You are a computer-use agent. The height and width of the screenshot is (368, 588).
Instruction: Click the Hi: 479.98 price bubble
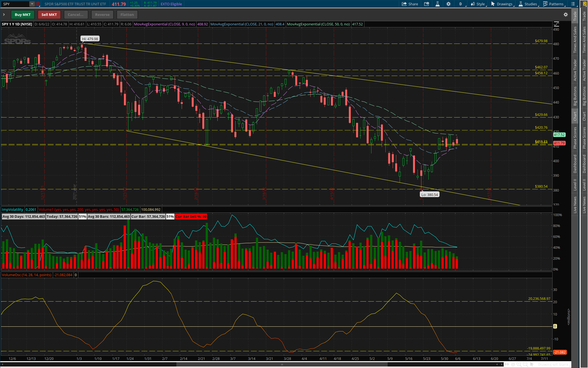[x=90, y=39]
